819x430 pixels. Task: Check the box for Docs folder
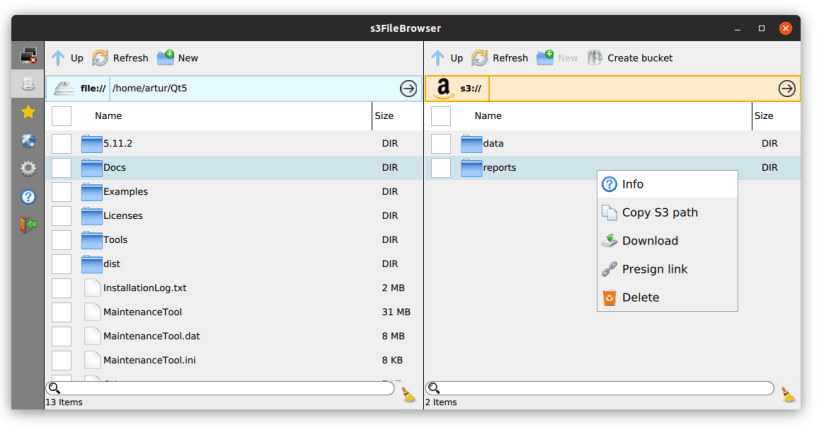point(62,168)
